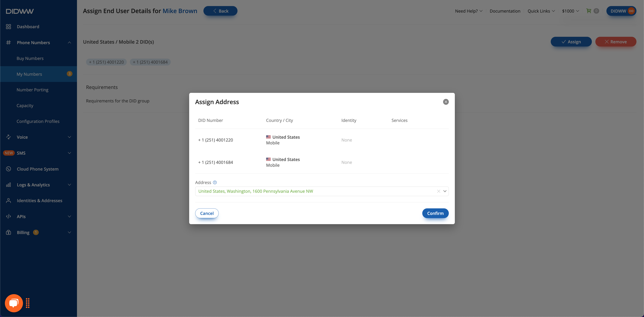Open Cloud Phone System

pyautogui.click(x=38, y=169)
